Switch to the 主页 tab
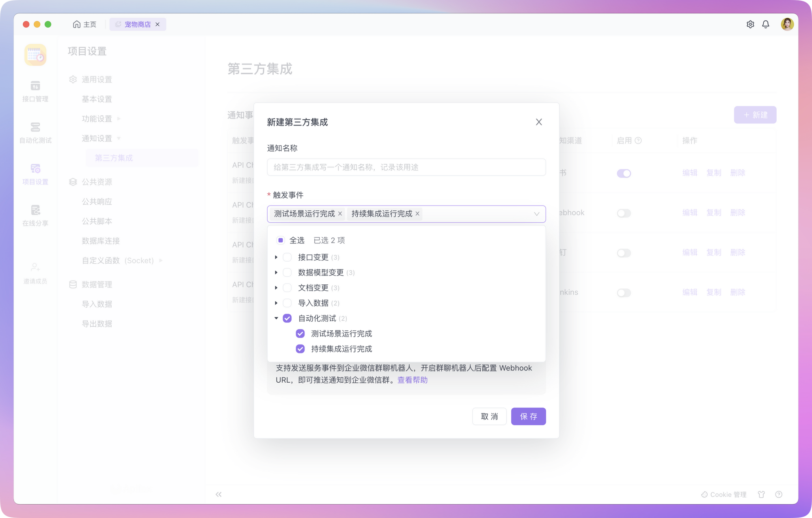Screen dimensions: 812x518 84,24
